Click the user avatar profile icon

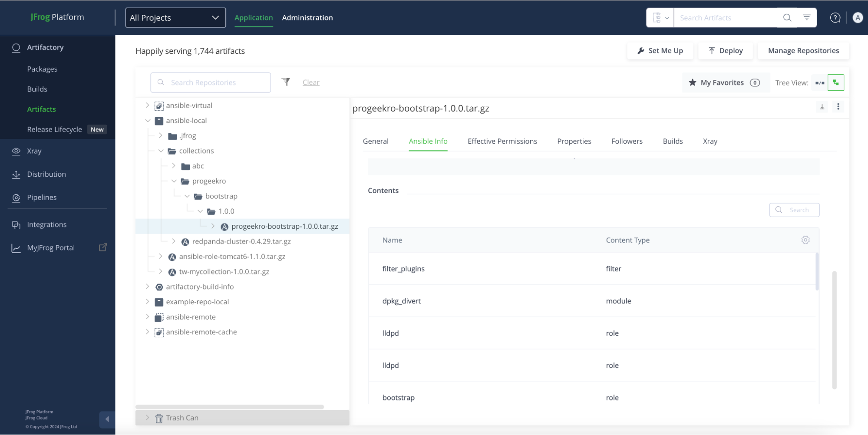[x=857, y=18]
